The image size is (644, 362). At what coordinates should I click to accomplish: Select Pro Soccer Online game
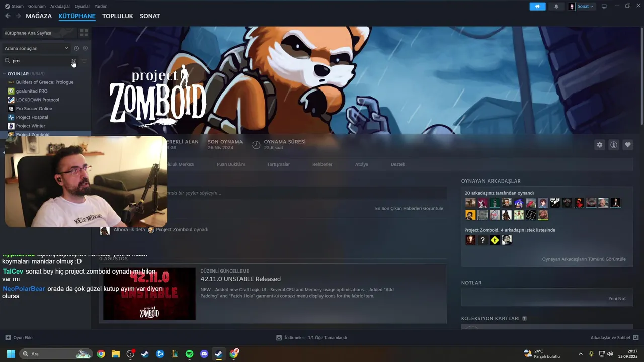(34, 109)
